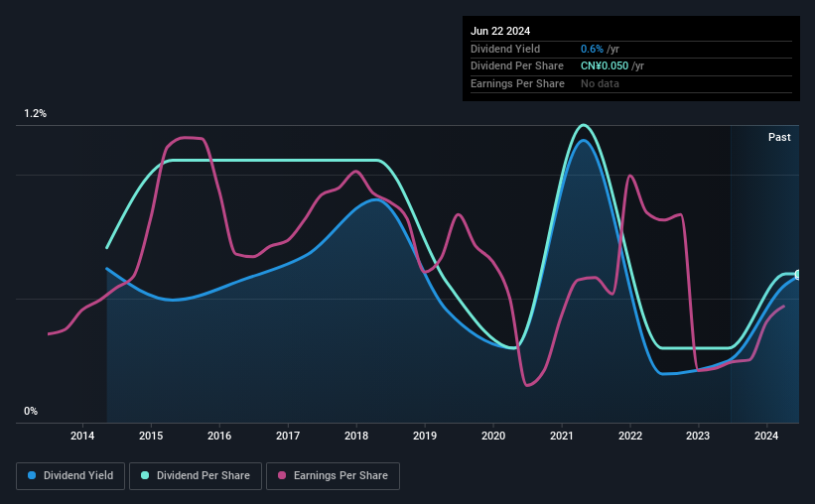Click the pink Earnings Per Share legend dot
The image size is (815, 504).
point(282,475)
